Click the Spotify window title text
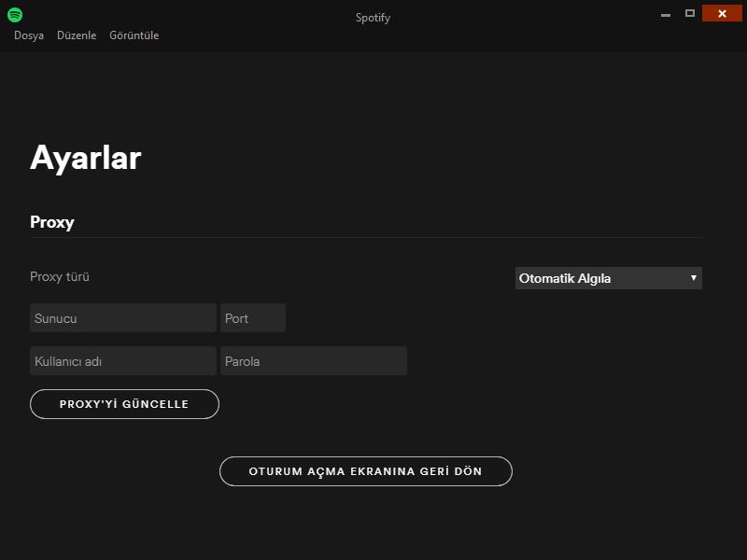Viewport: 747px width, 560px height. tap(373, 18)
